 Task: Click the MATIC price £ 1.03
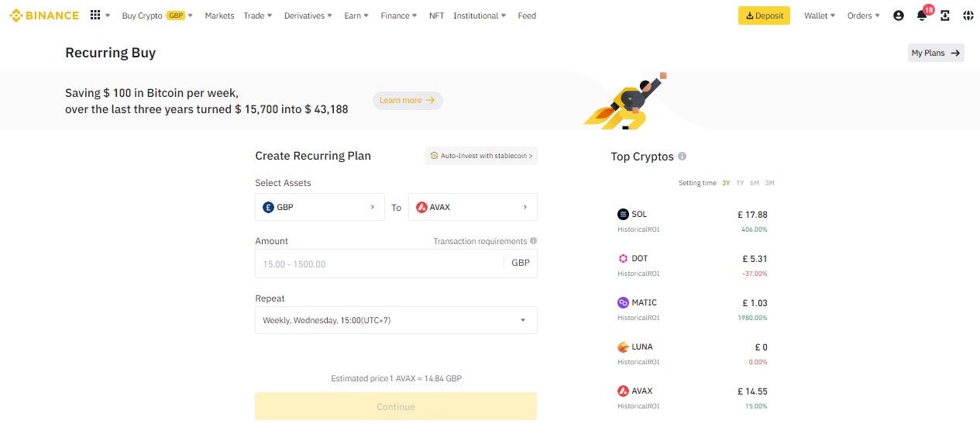(x=755, y=303)
